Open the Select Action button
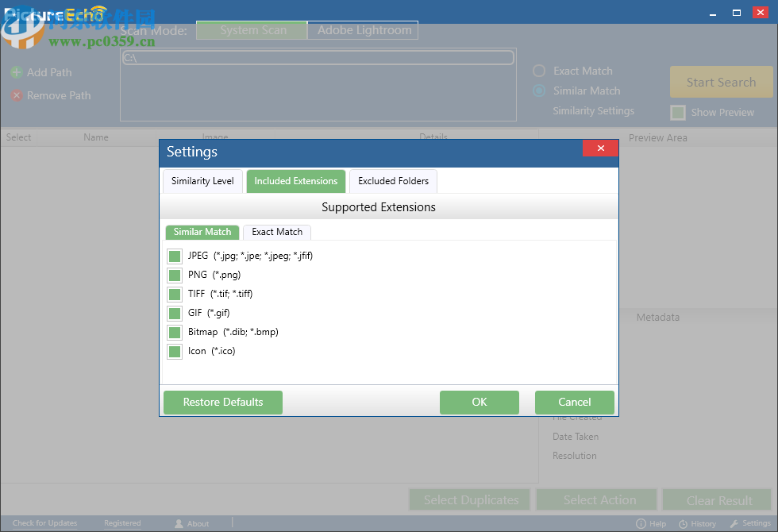 [597, 499]
